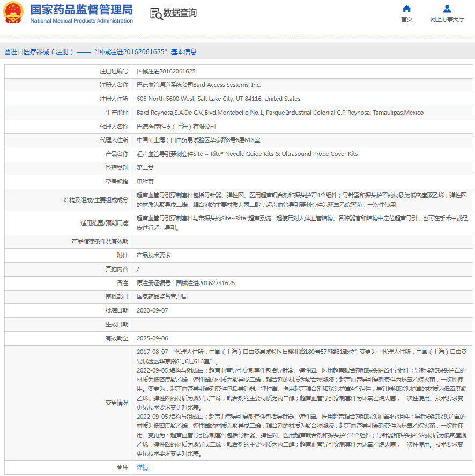Click the 网上办事大厅 text label

[x=447, y=20]
